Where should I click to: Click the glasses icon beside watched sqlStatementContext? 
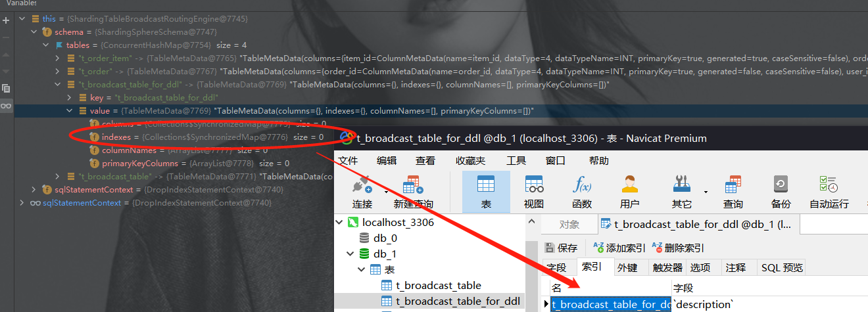tap(36, 203)
